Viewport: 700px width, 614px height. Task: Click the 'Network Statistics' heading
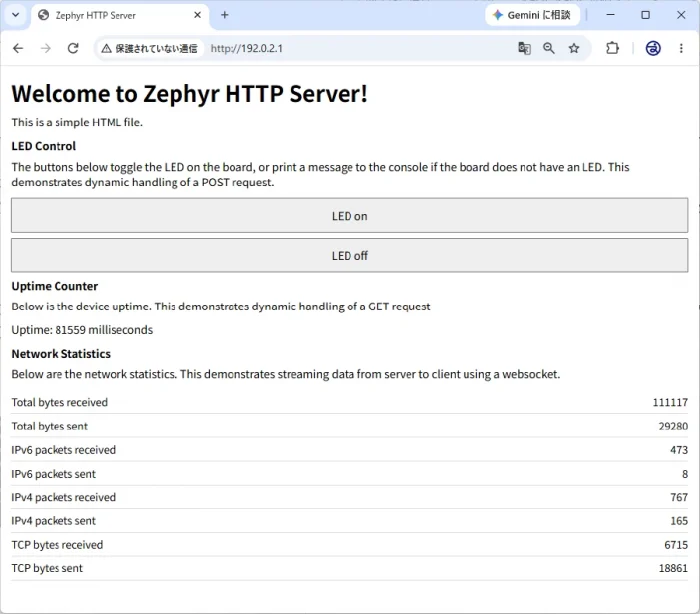pyautogui.click(x=61, y=354)
